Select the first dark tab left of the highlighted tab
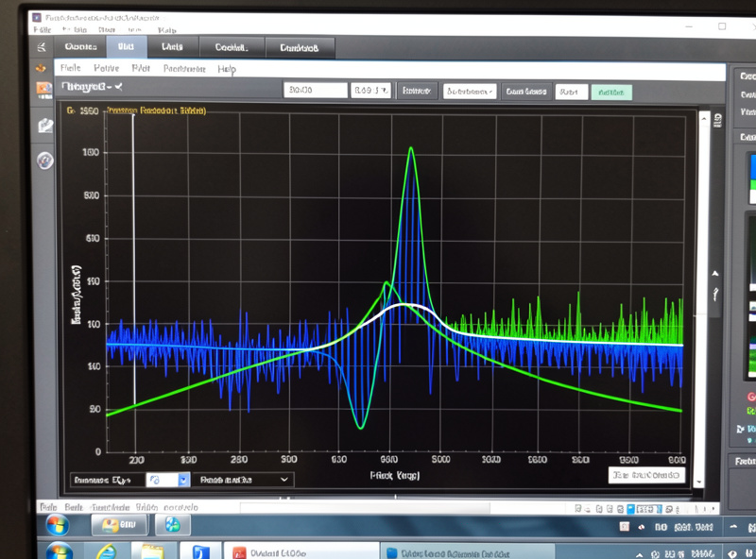Screen dimensions: 756x559 click(x=80, y=47)
